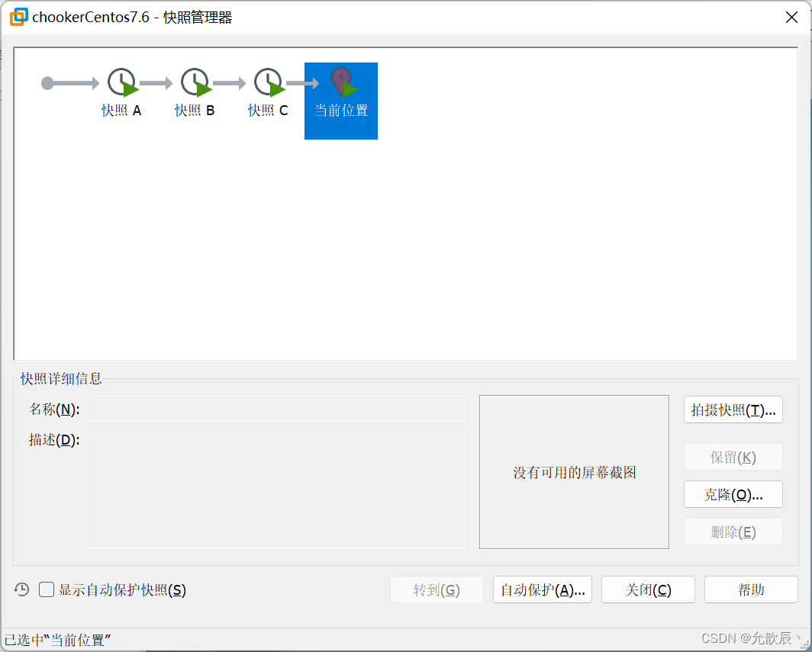Click the 删除(E) button
The width and height of the screenshot is (812, 652).
pyautogui.click(x=733, y=532)
